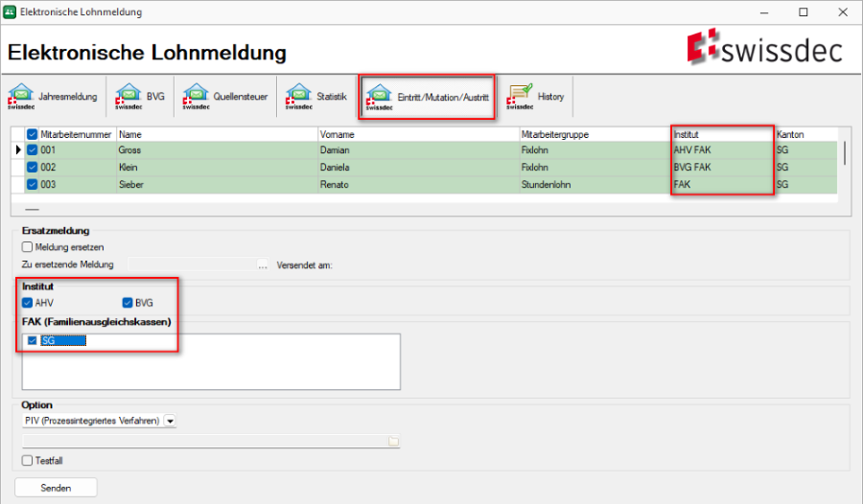The height and width of the screenshot is (504, 863).
Task: Enable the Testfall checkbox
Action: (x=27, y=461)
